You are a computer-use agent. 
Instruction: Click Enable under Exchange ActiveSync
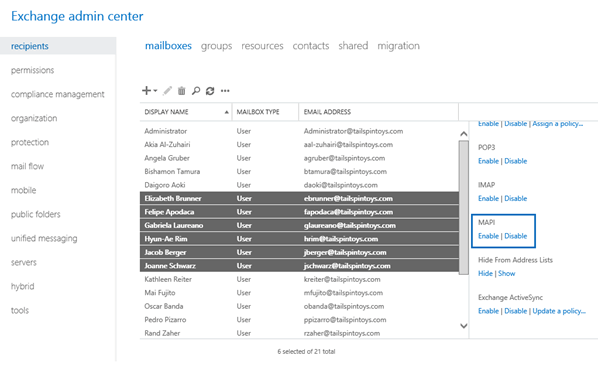click(x=489, y=311)
